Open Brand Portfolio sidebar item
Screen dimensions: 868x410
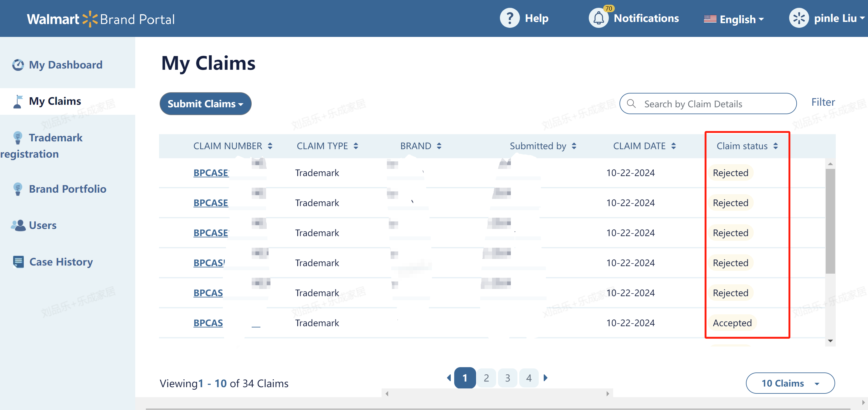coord(68,189)
